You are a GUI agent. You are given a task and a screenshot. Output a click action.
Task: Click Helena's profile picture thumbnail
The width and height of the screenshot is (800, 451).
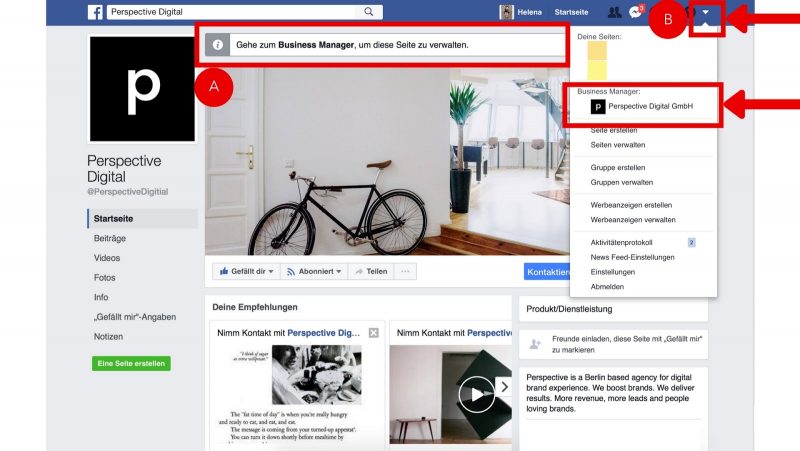(506, 12)
